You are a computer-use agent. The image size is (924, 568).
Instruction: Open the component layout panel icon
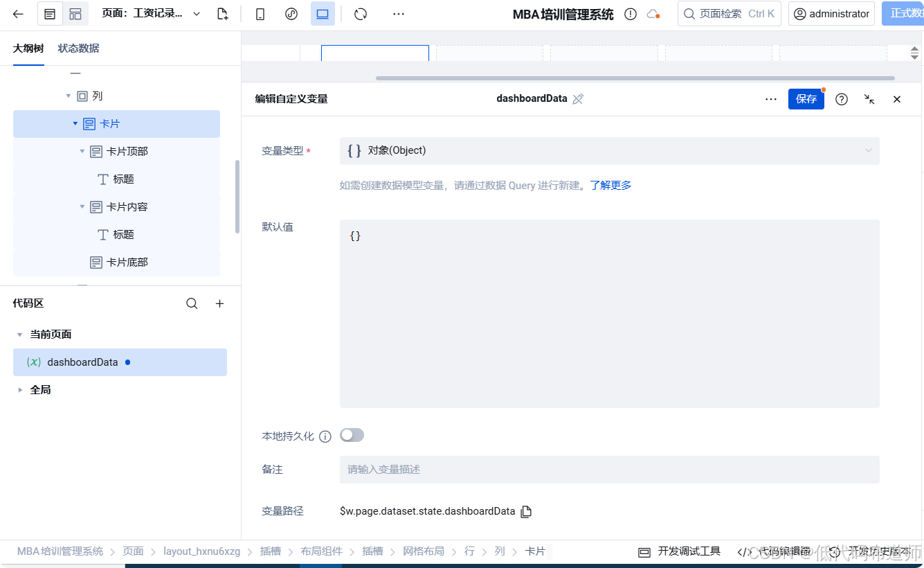[75, 14]
